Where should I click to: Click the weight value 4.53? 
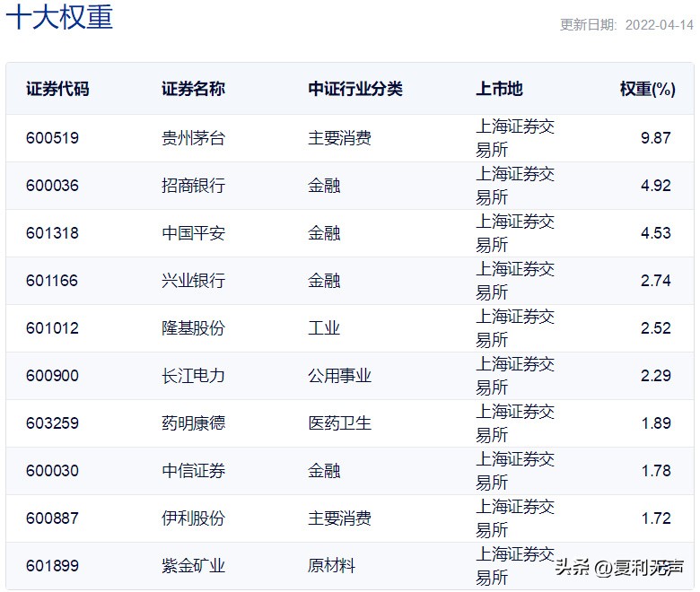pos(656,233)
